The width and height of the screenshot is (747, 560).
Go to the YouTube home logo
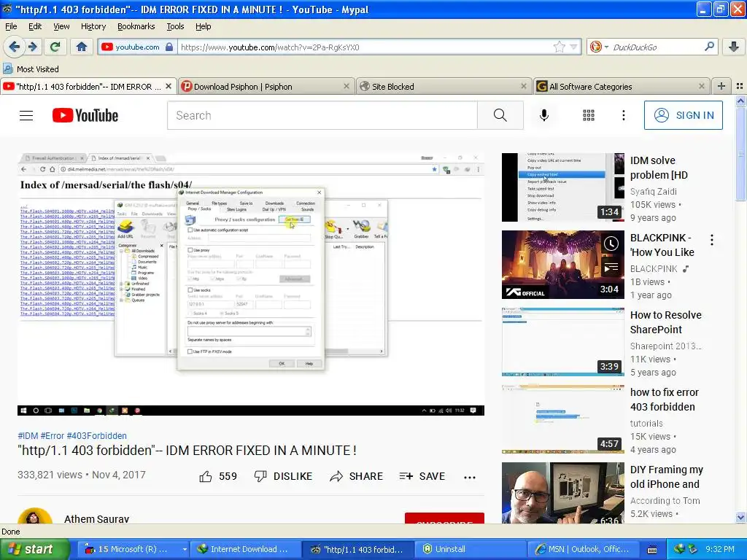click(85, 115)
